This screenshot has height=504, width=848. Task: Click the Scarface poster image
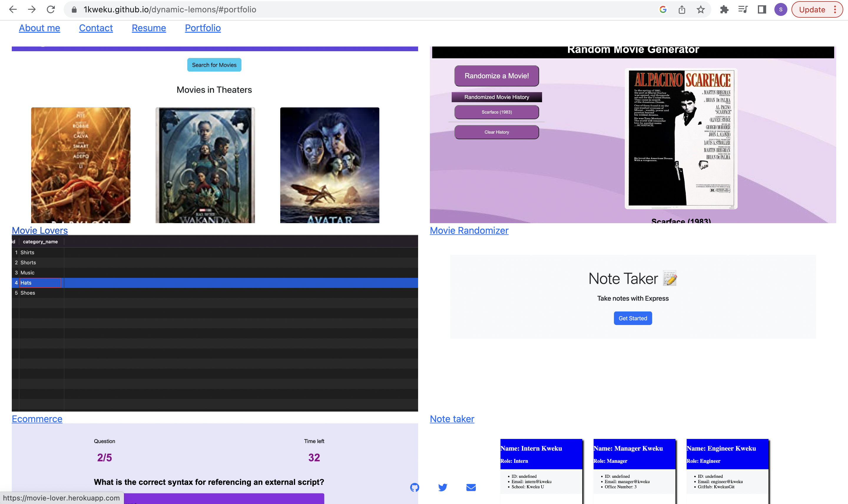pos(681,138)
